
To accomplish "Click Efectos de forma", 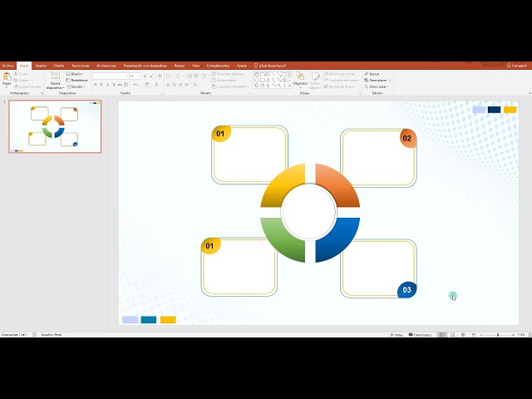I will coord(340,86).
